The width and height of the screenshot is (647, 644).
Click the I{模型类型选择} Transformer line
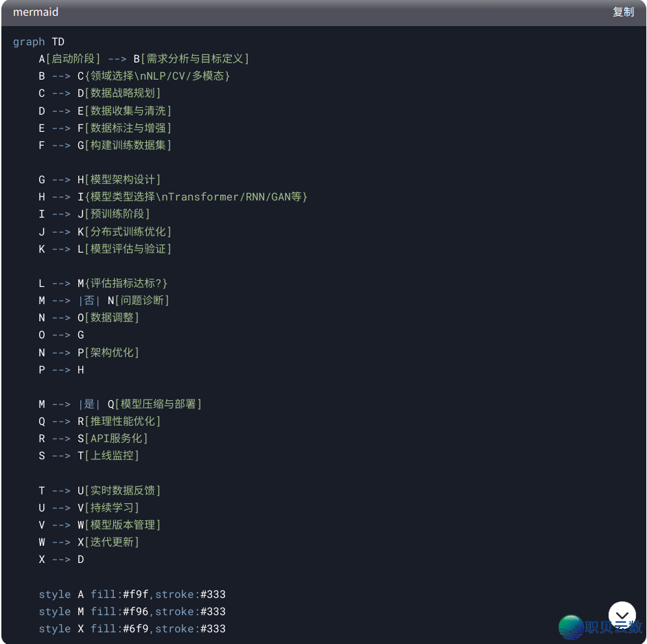173,197
